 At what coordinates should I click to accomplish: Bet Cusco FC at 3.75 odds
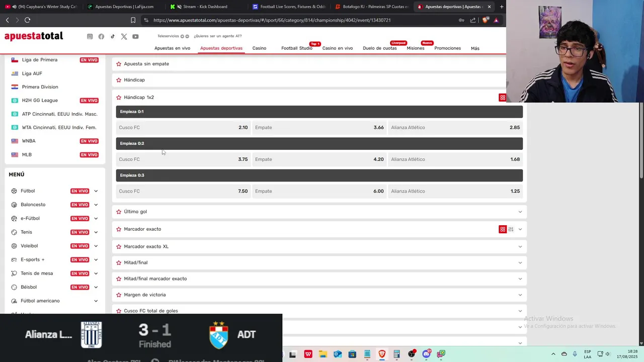[x=183, y=159]
